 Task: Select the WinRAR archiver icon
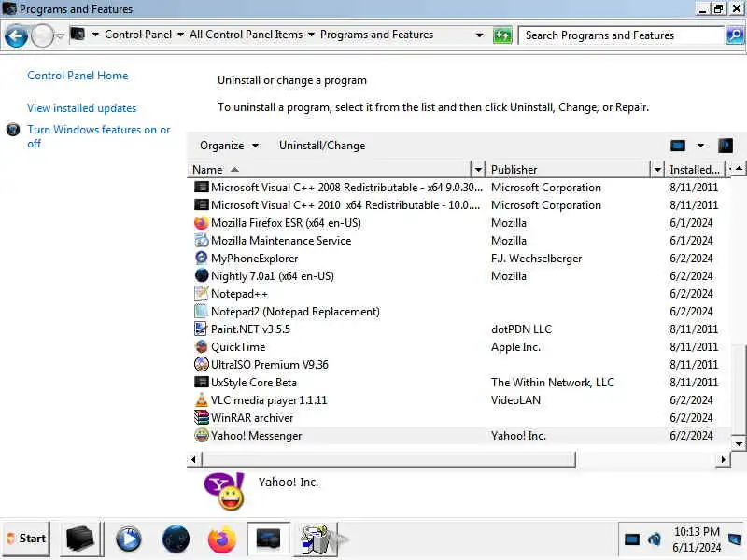pyautogui.click(x=202, y=417)
